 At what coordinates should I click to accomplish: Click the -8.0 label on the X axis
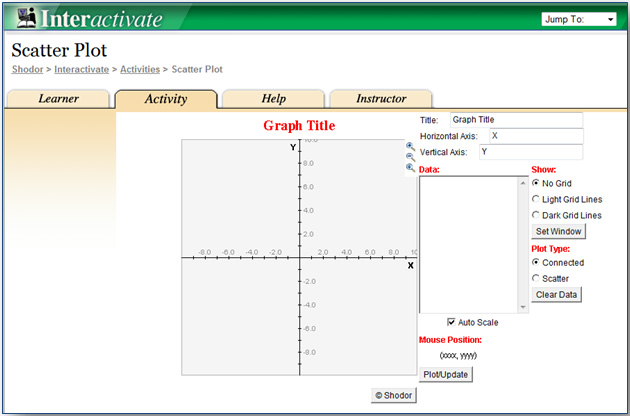205,252
